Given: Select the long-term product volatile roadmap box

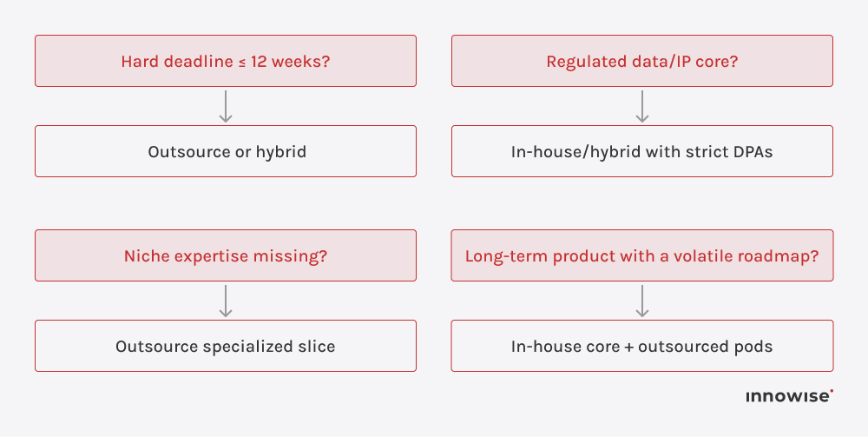Looking at the screenshot, I should [x=642, y=255].
